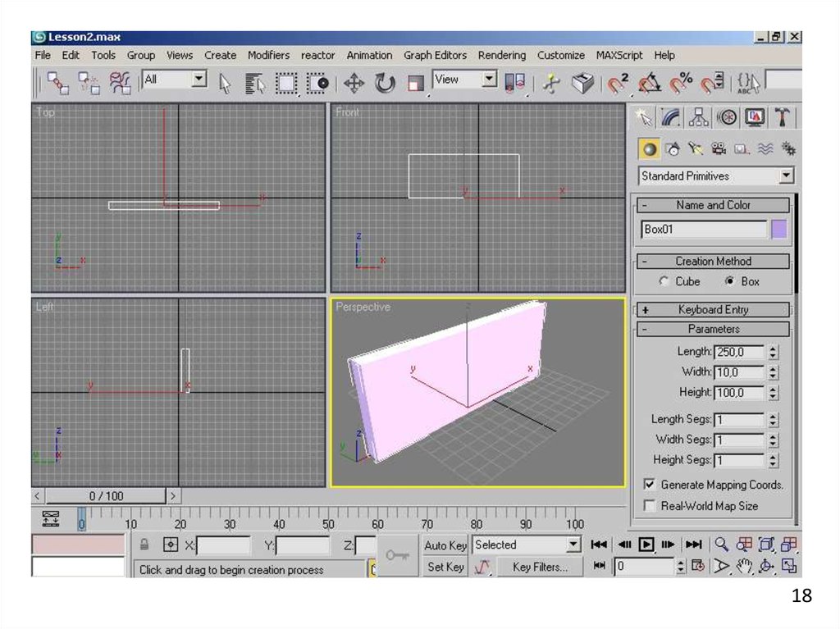This screenshot has height=629, width=840.
Task: Click the Select Object arrow tool
Action: (226, 83)
